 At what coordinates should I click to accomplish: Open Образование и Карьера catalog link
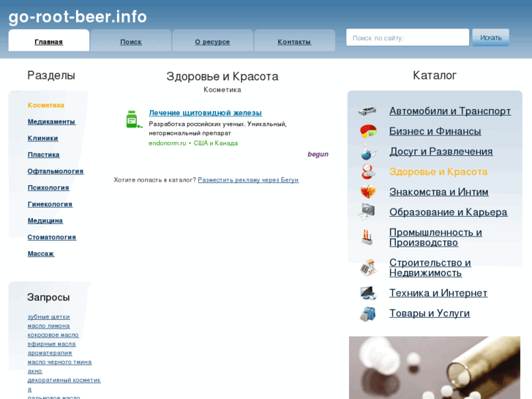[x=448, y=212]
